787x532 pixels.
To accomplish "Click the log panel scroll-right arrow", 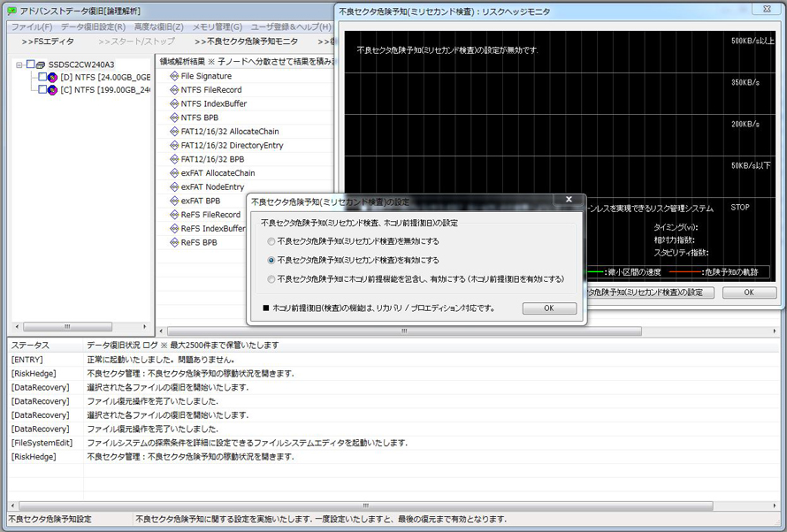I will (x=775, y=505).
